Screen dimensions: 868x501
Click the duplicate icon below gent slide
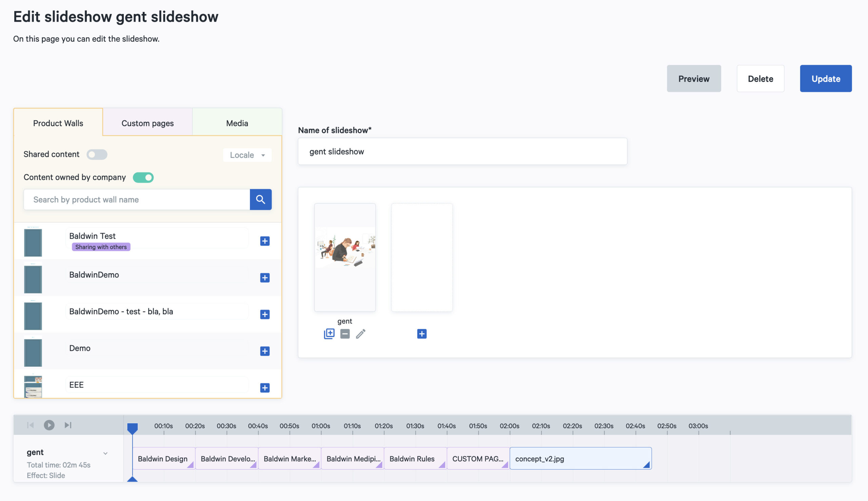click(329, 334)
